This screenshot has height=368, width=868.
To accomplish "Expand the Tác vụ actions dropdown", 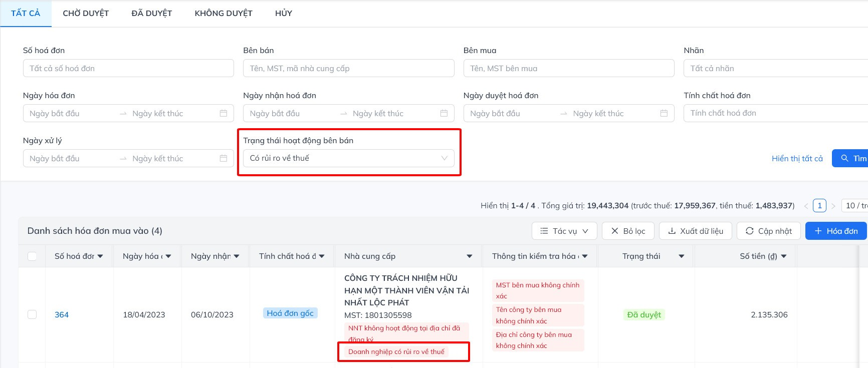I will tap(564, 231).
